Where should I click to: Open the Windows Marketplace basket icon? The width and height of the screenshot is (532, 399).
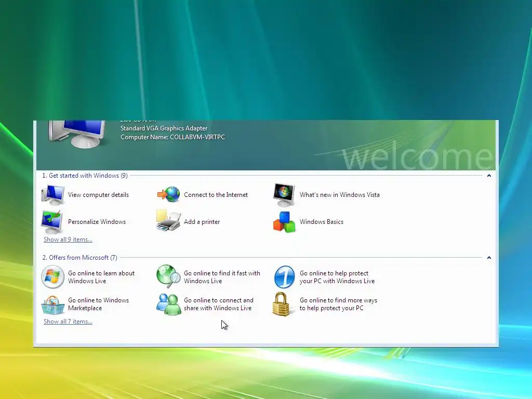click(x=52, y=304)
